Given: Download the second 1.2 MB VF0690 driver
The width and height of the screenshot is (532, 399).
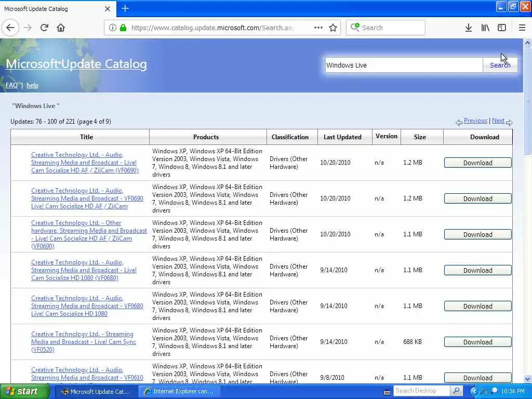Looking at the screenshot, I should tap(478, 199).
